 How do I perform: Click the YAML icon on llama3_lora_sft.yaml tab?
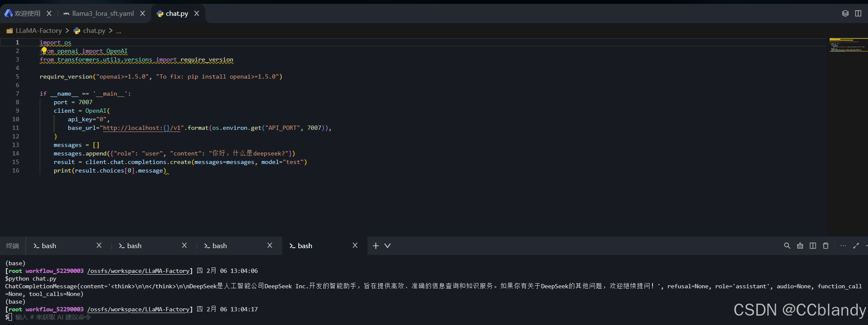(66, 14)
